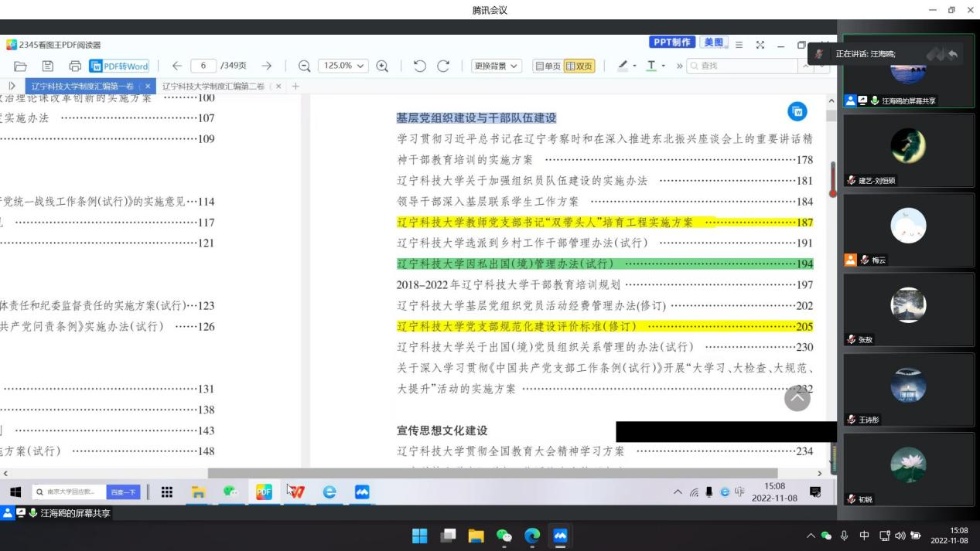Switch to 辽宁科技大学制度汇编第一卷 tab
This screenshot has width=980, height=551.
83,87
